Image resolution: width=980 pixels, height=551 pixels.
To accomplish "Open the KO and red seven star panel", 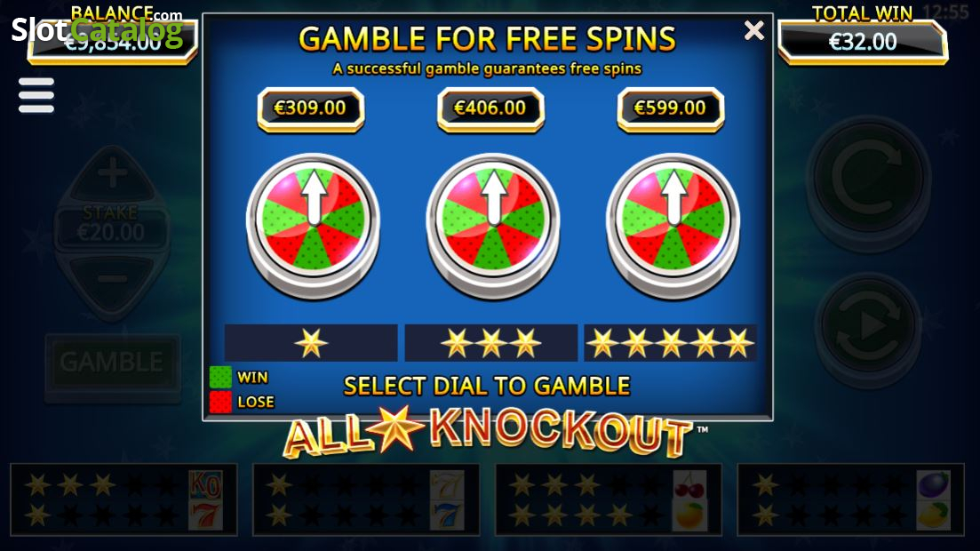I will click(x=123, y=499).
